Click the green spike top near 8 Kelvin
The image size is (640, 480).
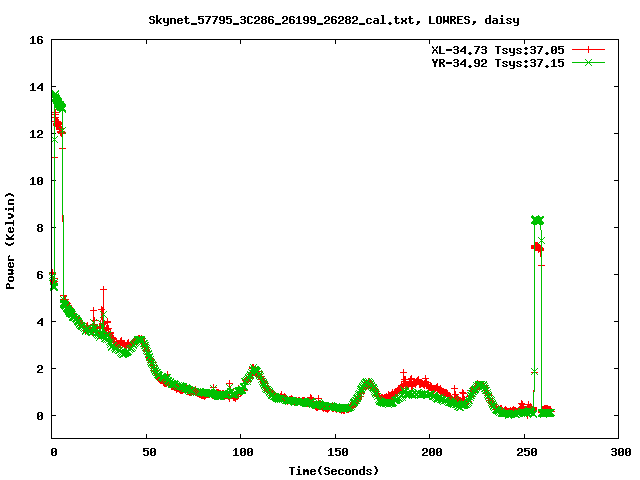tap(537, 220)
